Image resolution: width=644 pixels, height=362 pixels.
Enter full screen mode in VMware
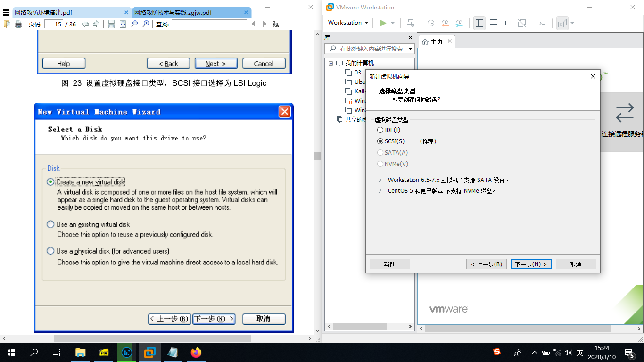(508, 23)
